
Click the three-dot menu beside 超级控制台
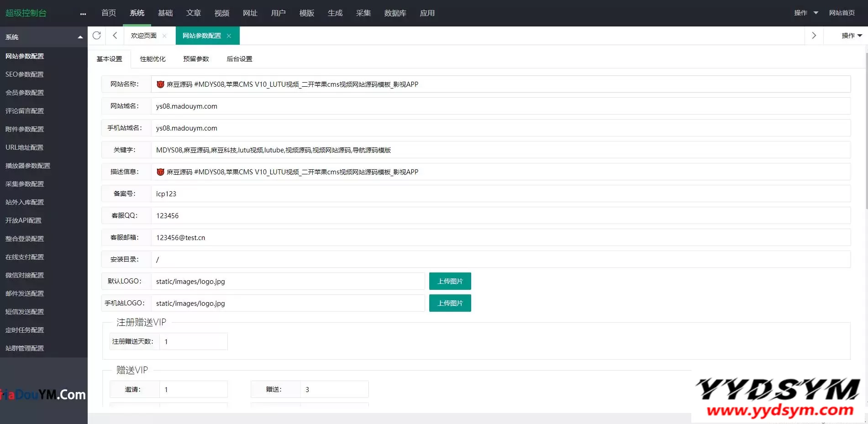click(x=83, y=14)
